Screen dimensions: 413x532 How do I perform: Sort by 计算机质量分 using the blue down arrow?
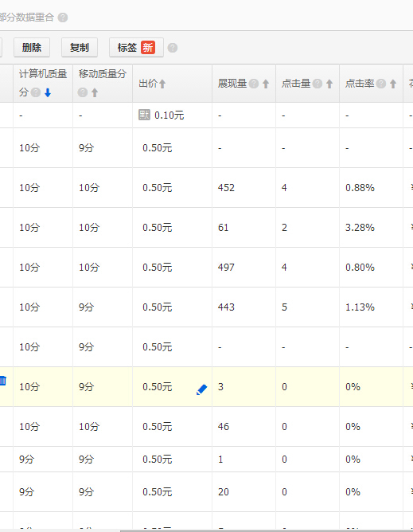(48, 92)
